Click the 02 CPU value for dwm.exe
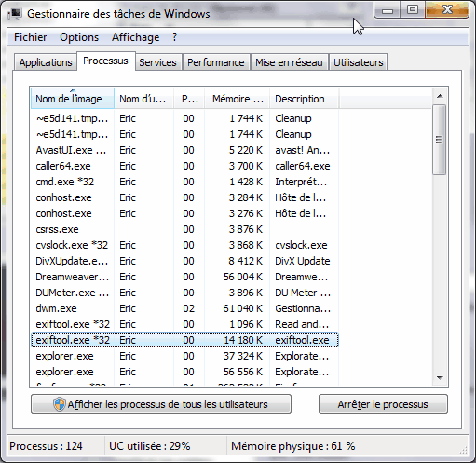This screenshot has width=476, height=463. point(188,308)
